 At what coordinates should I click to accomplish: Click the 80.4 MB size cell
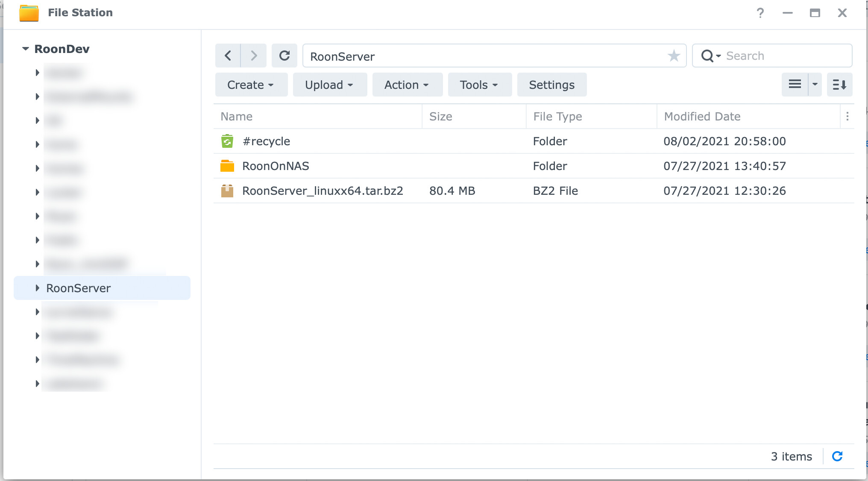(x=452, y=191)
